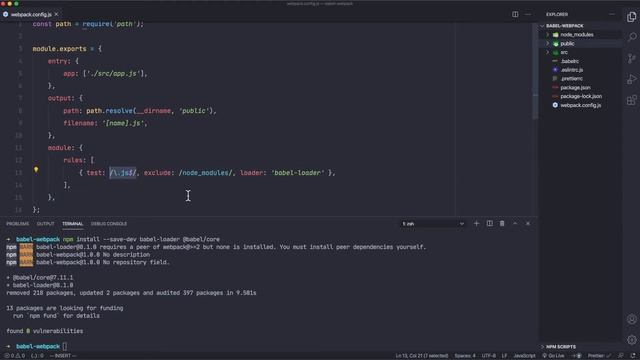Viewport: 640px width, 360px height.
Task: Close the webpack.config.js editor tab
Action: click(x=56, y=14)
